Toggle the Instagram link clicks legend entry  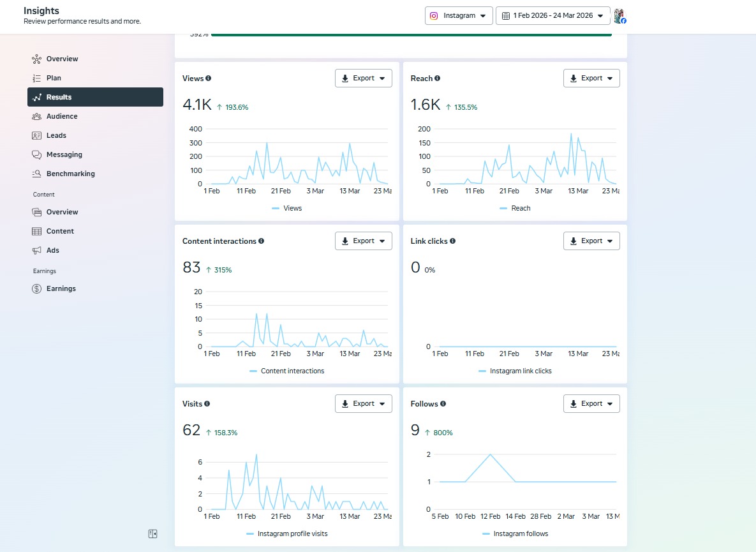tap(515, 371)
